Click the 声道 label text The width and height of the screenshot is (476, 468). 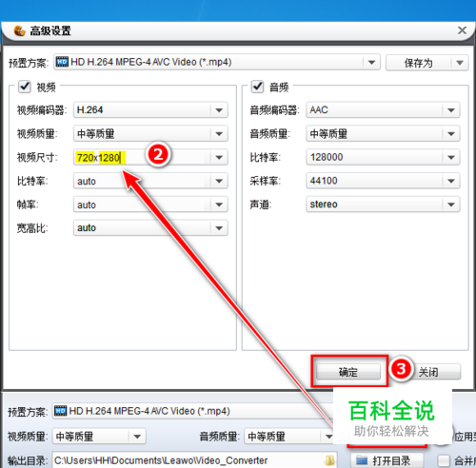coord(260,205)
